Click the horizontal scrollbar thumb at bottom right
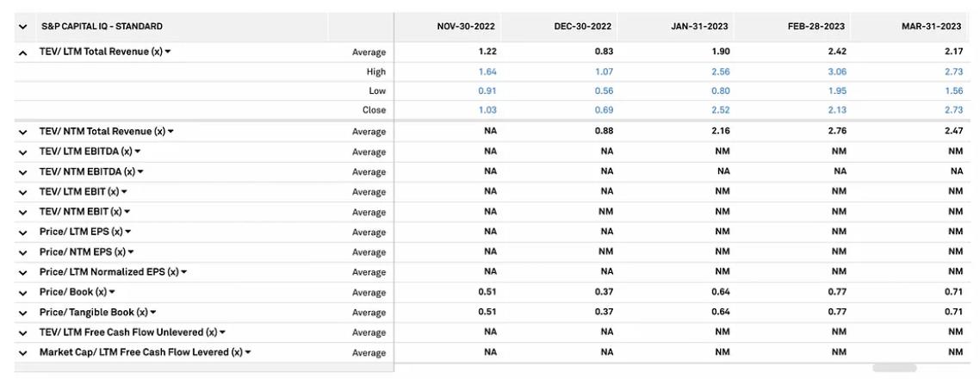 pyautogui.click(x=895, y=368)
